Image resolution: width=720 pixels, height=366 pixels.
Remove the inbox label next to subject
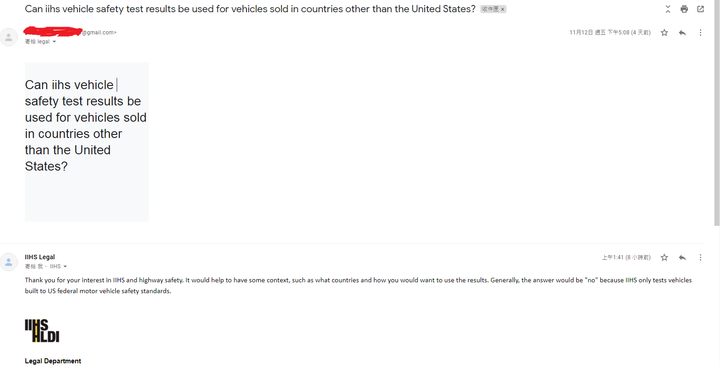tap(503, 9)
